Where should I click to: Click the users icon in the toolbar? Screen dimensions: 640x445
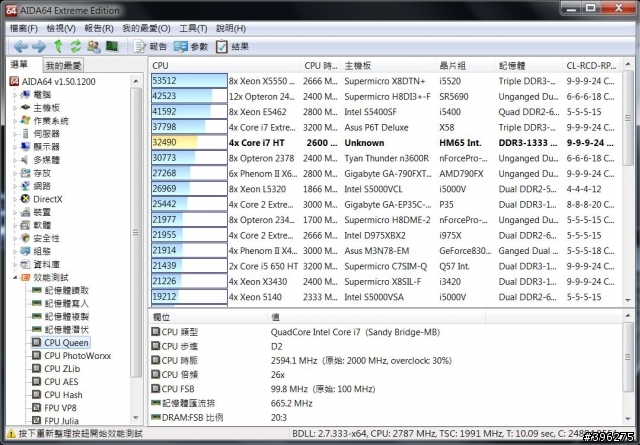coord(93,47)
